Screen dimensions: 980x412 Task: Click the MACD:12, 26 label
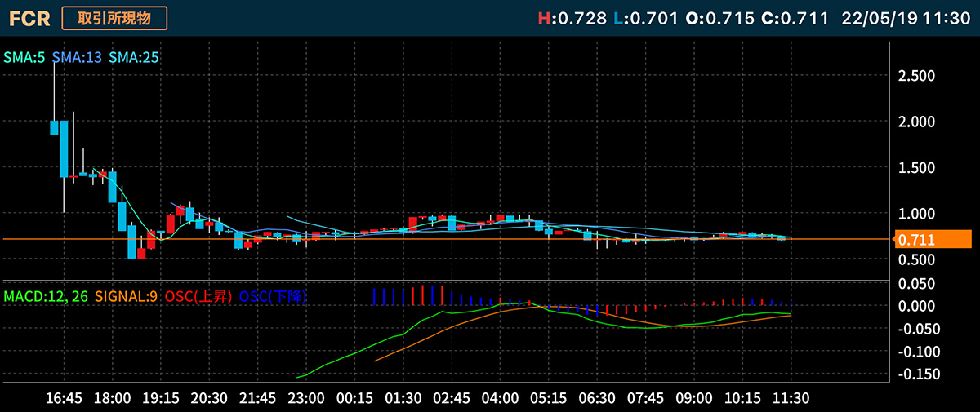(x=46, y=296)
